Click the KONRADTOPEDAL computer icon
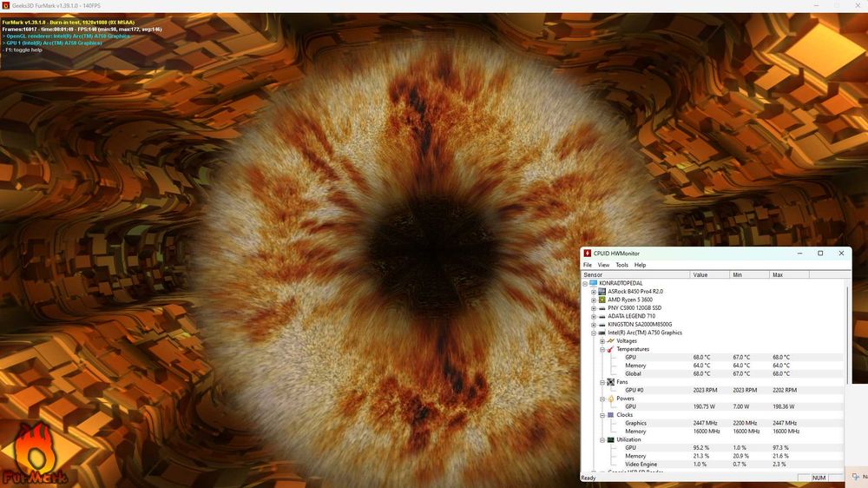Image resolution: width=868 pixels, height=488 pixels. [x=594, y=283]
